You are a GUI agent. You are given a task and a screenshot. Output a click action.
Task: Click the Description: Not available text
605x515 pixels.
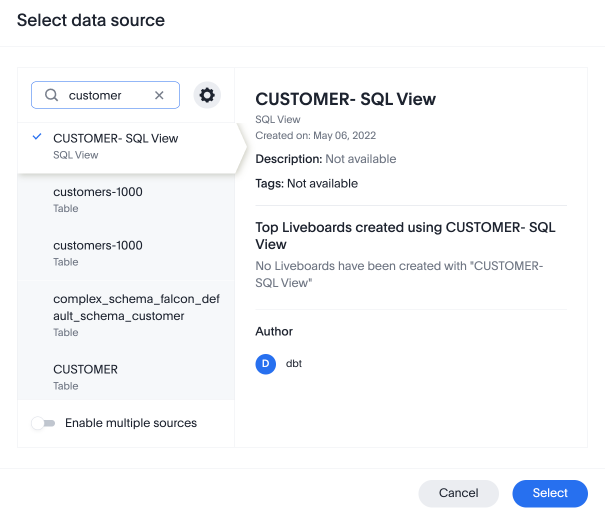[326, 159]
